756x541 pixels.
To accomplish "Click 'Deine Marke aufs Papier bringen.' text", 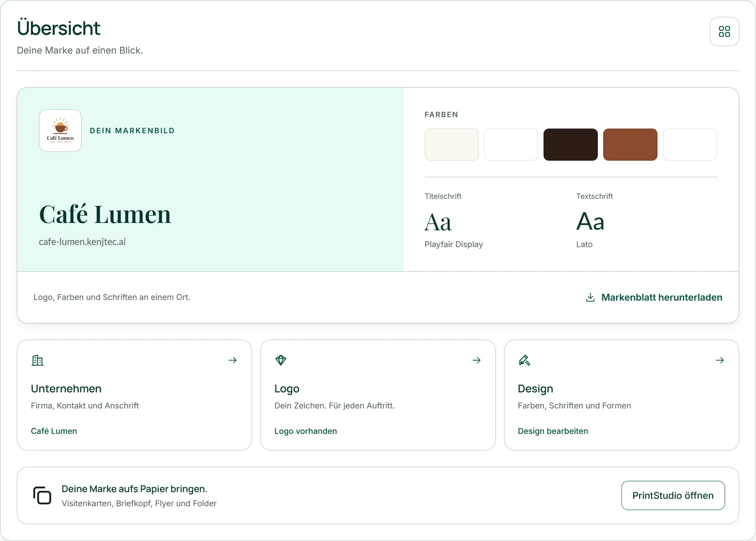I will [135, 489].
